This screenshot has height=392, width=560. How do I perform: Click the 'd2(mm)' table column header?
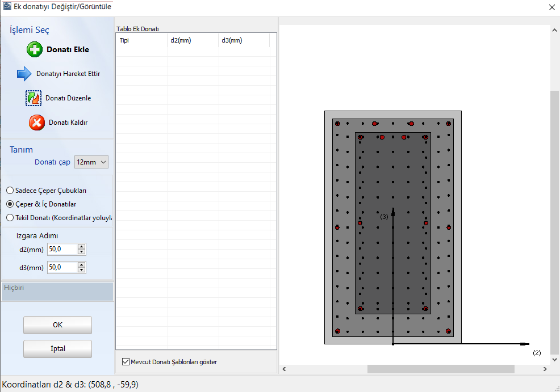coord(193,40)
